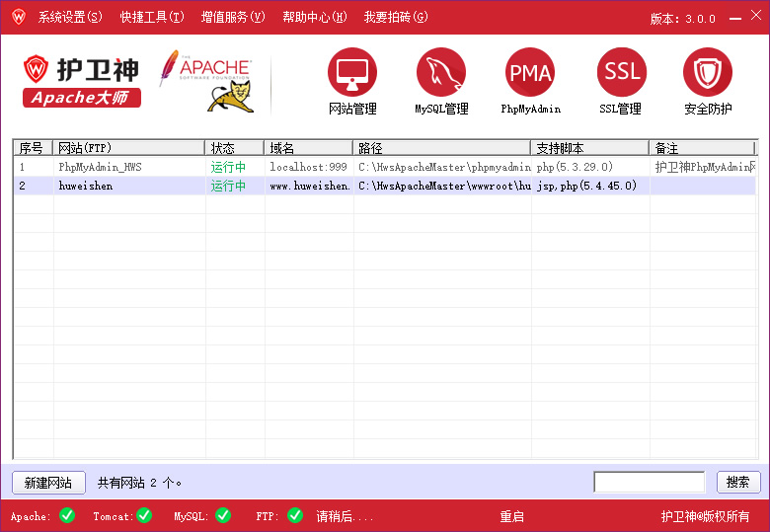Click the 新建网站 button

48,483
